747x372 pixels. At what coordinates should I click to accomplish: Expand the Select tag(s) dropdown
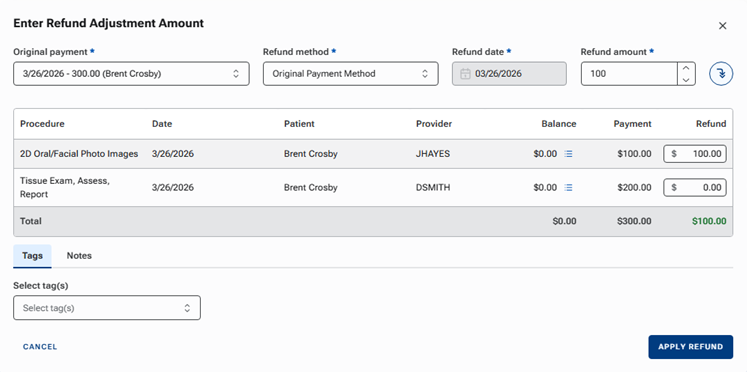point(107,308)
